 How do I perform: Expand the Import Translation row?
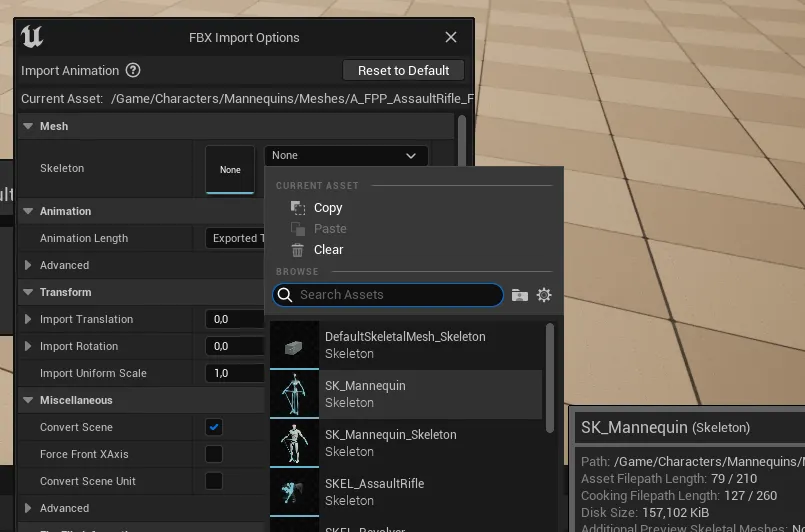pyautogui.click(x=28, y=319)
